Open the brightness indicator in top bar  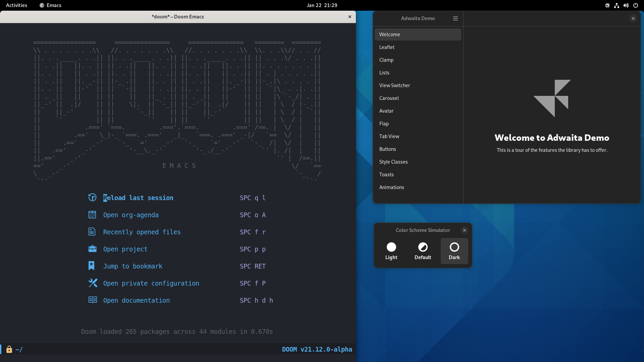[607, 5]
